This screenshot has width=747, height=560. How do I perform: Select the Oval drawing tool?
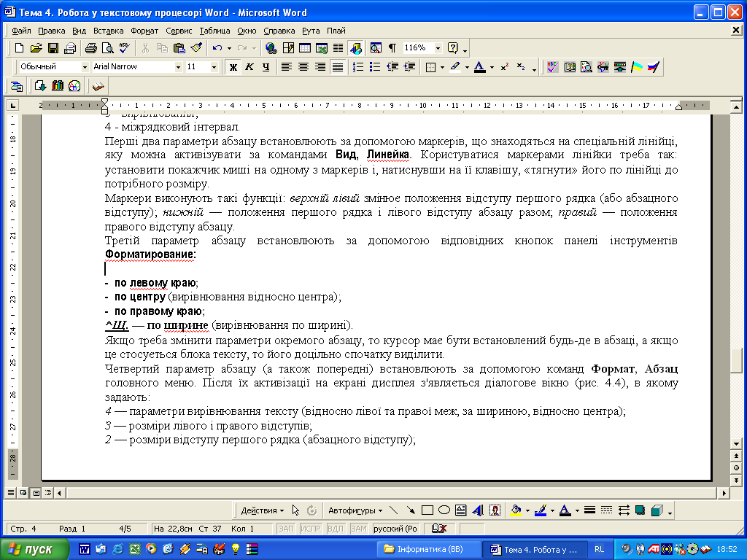(444, 510)
